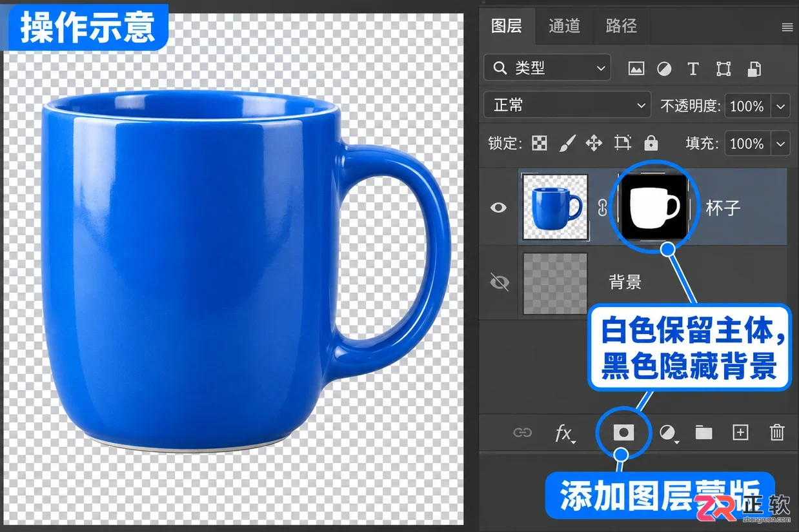Click the 杯子 layer name

click(x=723, y=208)
